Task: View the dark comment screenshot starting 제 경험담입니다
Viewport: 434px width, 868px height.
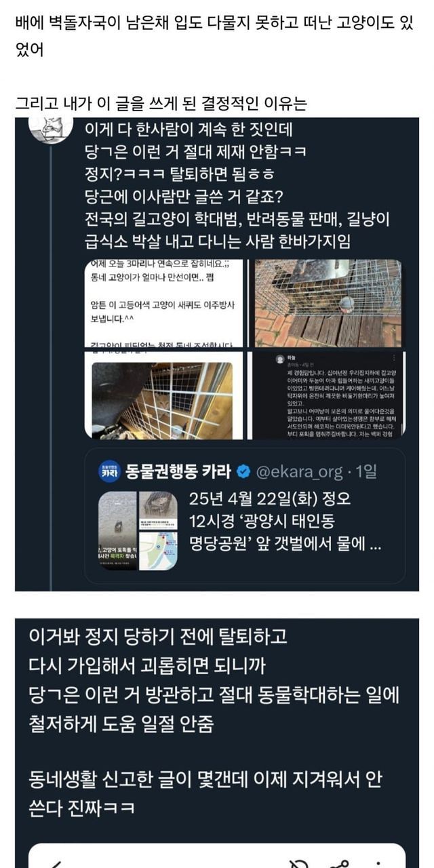Action: (328, 396)
